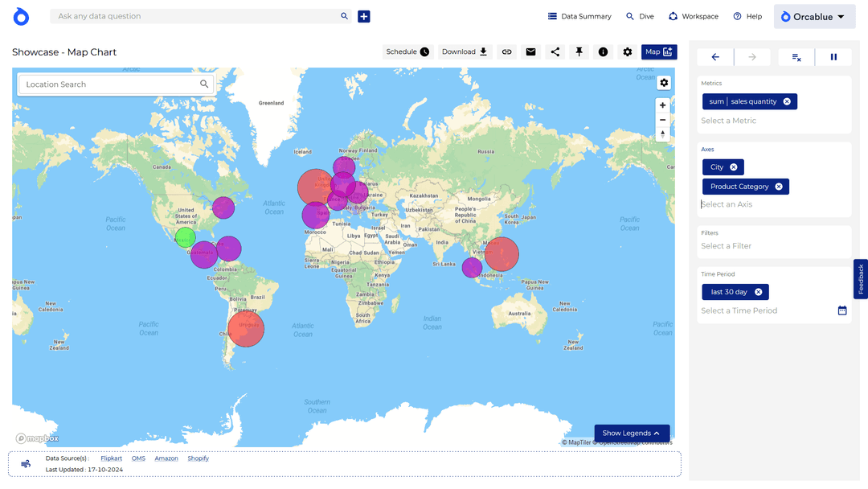
Task: Click the blue plus button beside search
Action: (x=364, y=16)
